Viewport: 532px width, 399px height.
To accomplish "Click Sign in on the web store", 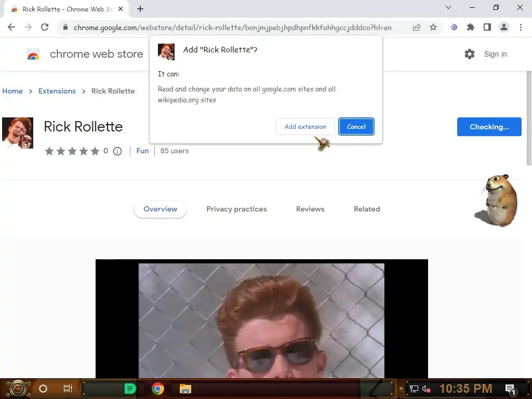I will [x=495, y=54].
